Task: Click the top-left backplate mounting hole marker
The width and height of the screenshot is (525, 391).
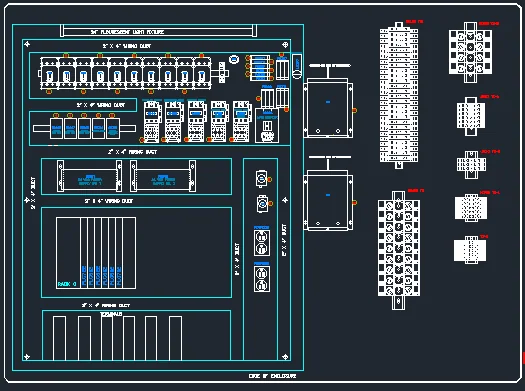Action: (27, 44)
